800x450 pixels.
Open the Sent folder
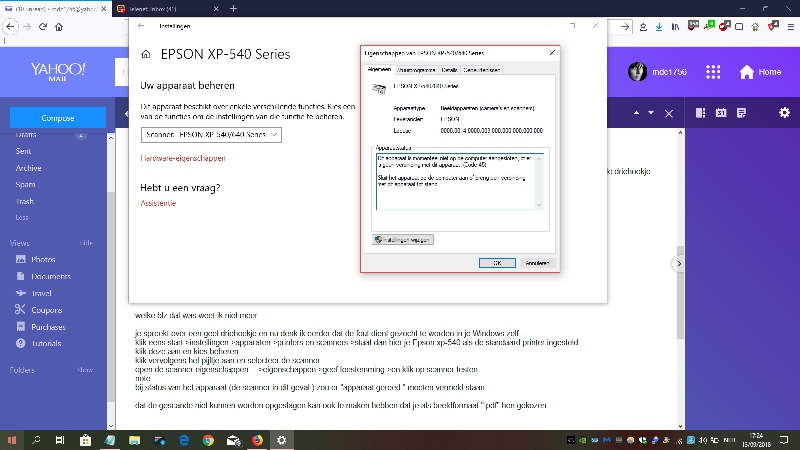click(23, 151)
